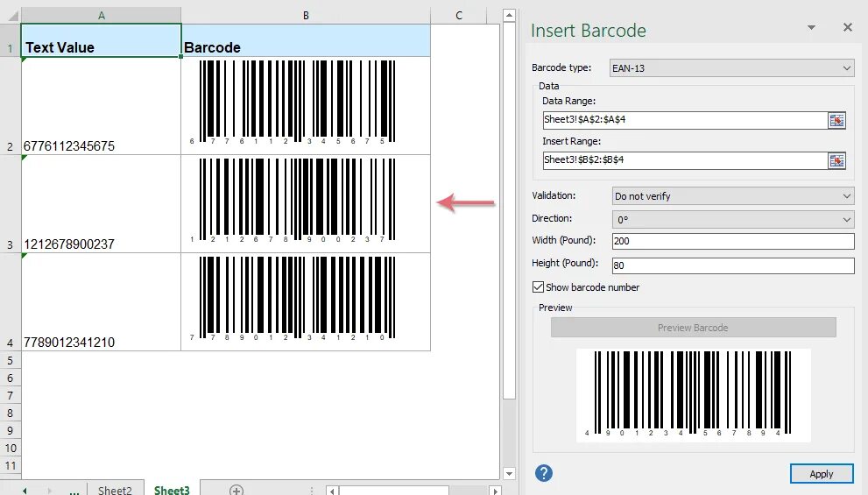Select the Sheet3 tab

click(x=172, y=490)
